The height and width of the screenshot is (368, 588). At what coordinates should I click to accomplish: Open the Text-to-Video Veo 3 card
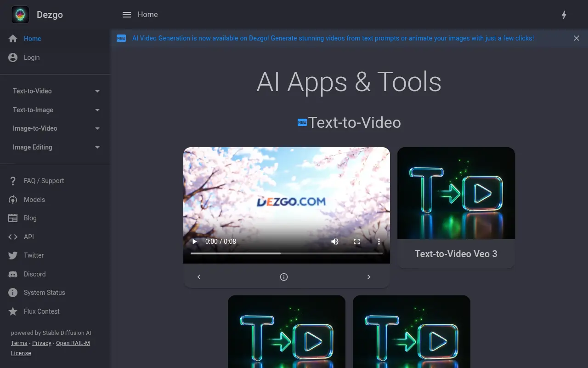(456, 207)
